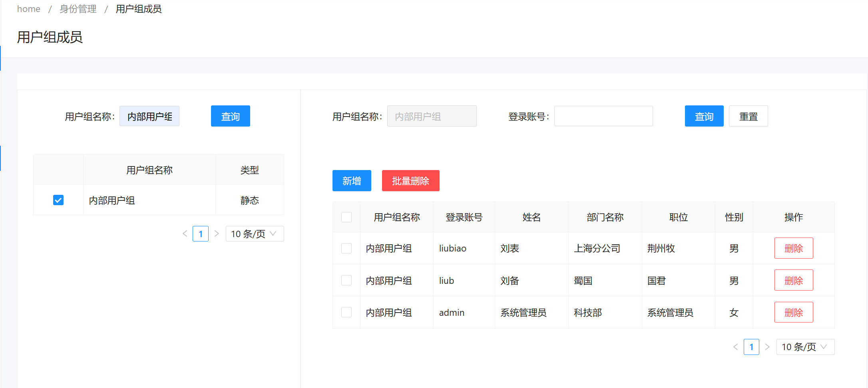Navigate to home via the breadcrumb

pos(28,9)
